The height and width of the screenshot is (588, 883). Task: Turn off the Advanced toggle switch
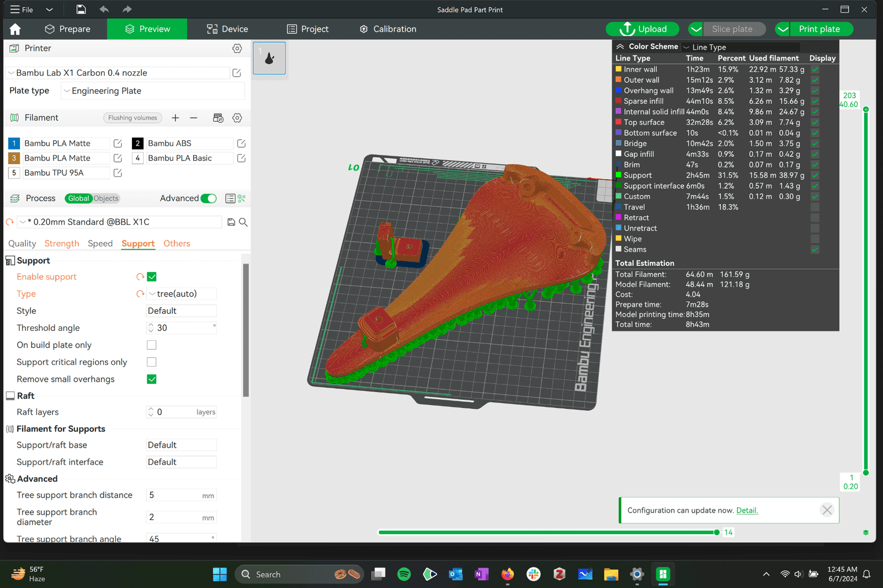coord(209,199)
